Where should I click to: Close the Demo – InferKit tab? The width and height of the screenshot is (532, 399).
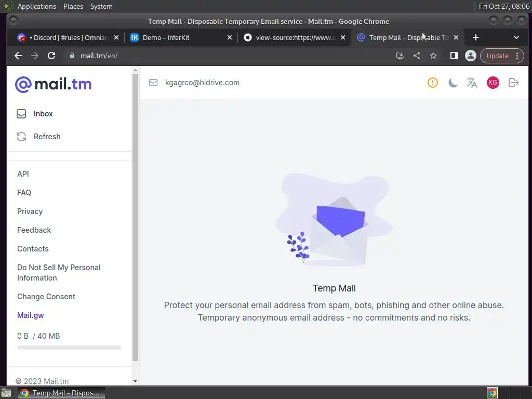click(230, 37)
